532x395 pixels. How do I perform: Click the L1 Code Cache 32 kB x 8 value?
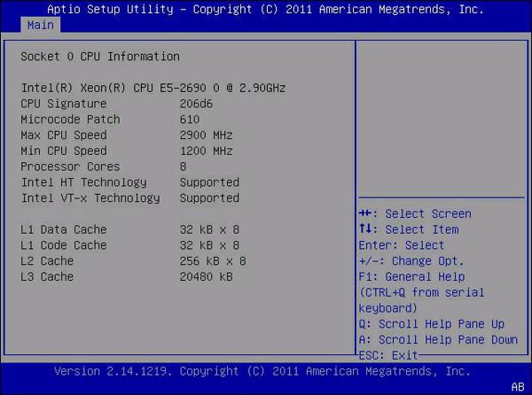[209, 245]
